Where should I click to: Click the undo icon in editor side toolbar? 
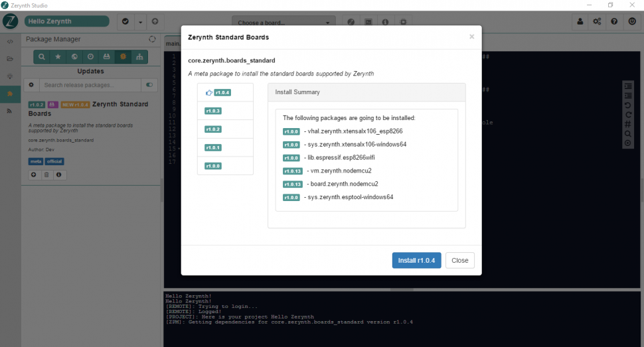coord(628,105)
